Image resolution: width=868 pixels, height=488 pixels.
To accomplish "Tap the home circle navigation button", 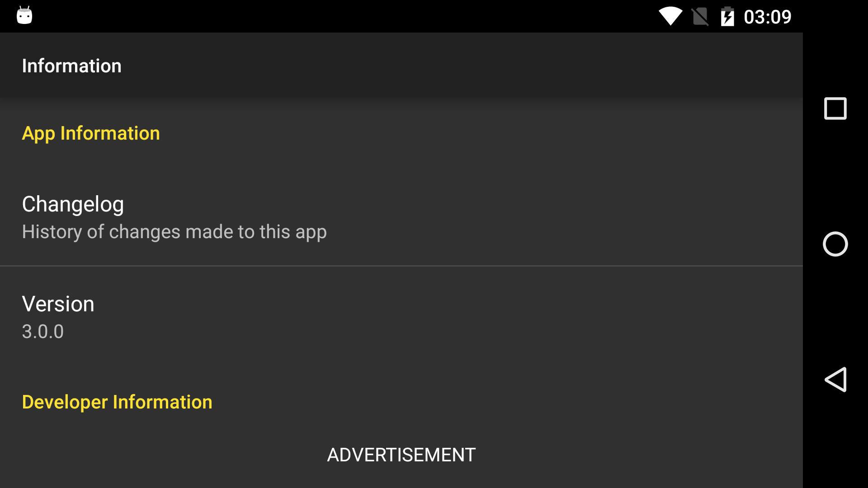I will click(x=835, y=244).
